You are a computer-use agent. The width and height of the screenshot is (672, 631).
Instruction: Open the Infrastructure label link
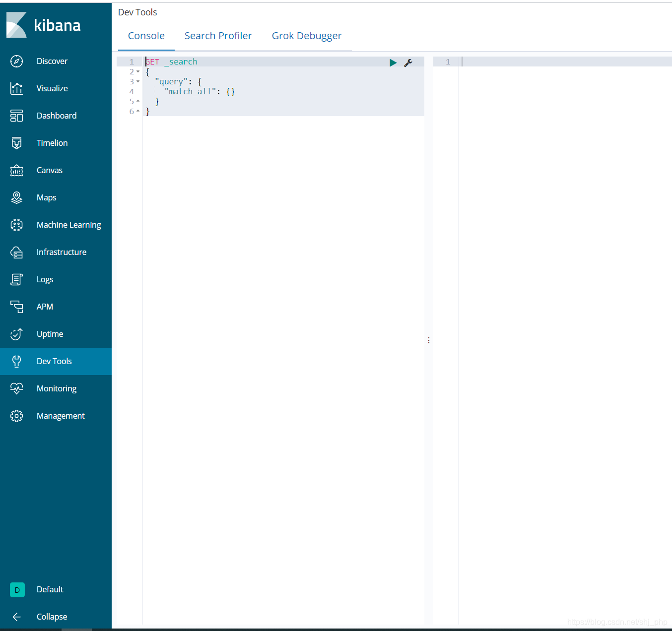click(62, 252)
